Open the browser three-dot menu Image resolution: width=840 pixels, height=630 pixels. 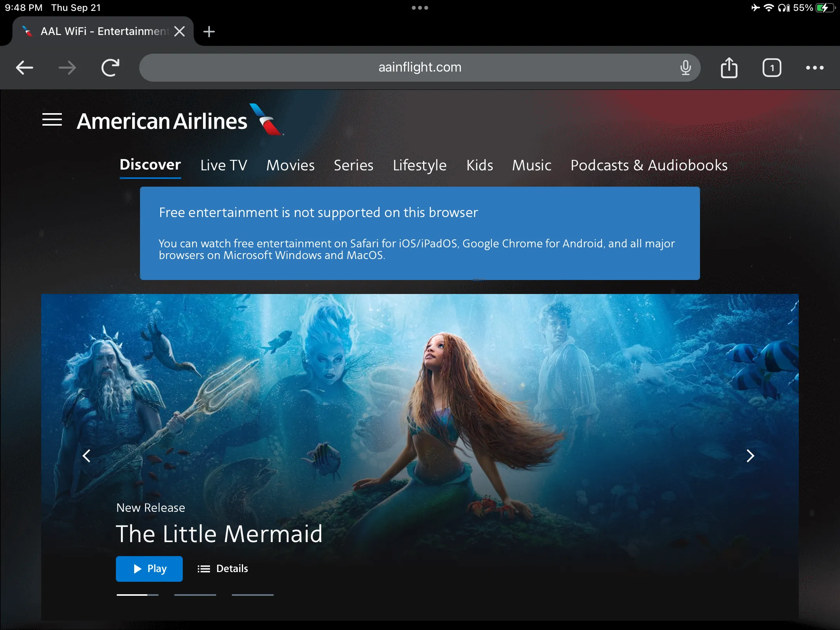coord(815,68)
